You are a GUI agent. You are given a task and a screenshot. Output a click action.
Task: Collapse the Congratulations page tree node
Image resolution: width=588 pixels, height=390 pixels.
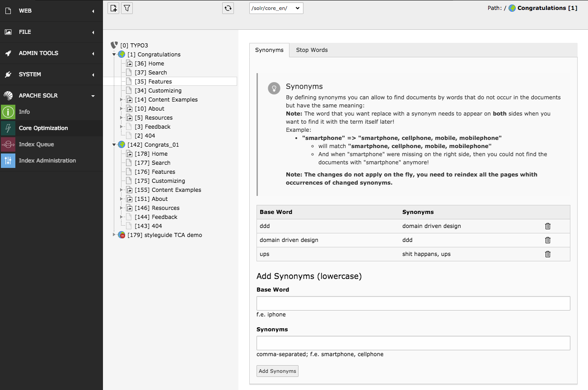114,55
